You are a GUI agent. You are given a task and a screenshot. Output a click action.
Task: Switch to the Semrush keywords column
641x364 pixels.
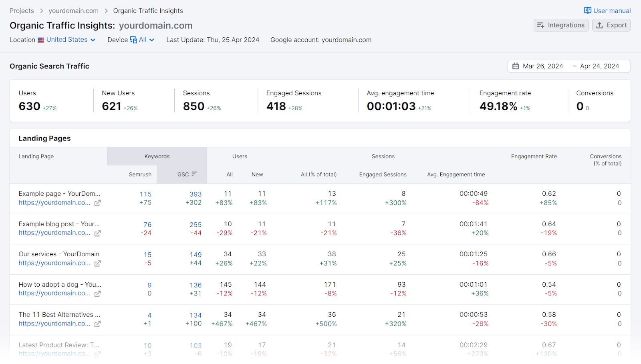tap(139, 174)
